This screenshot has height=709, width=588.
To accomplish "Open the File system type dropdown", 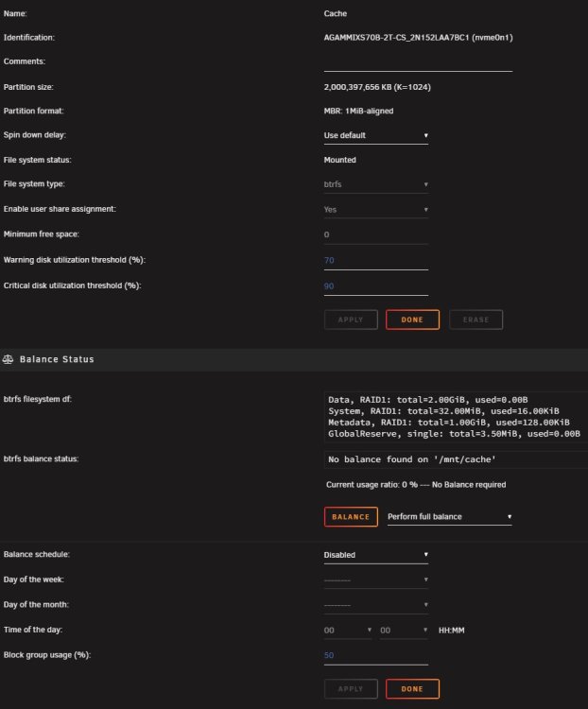I will (x=376, y=184).
